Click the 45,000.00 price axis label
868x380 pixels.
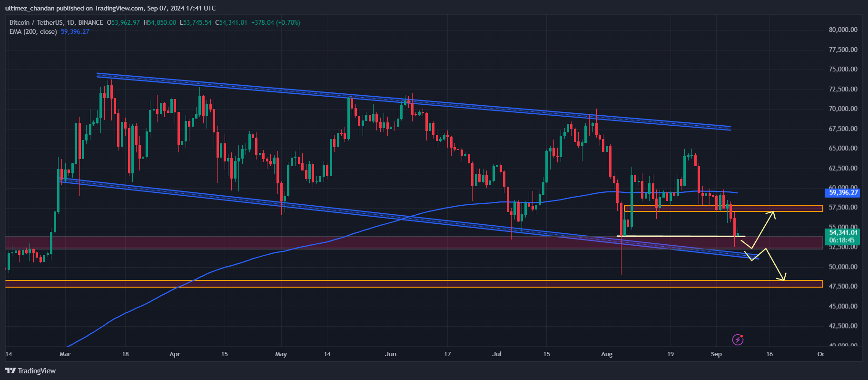[x=843, y=306]
